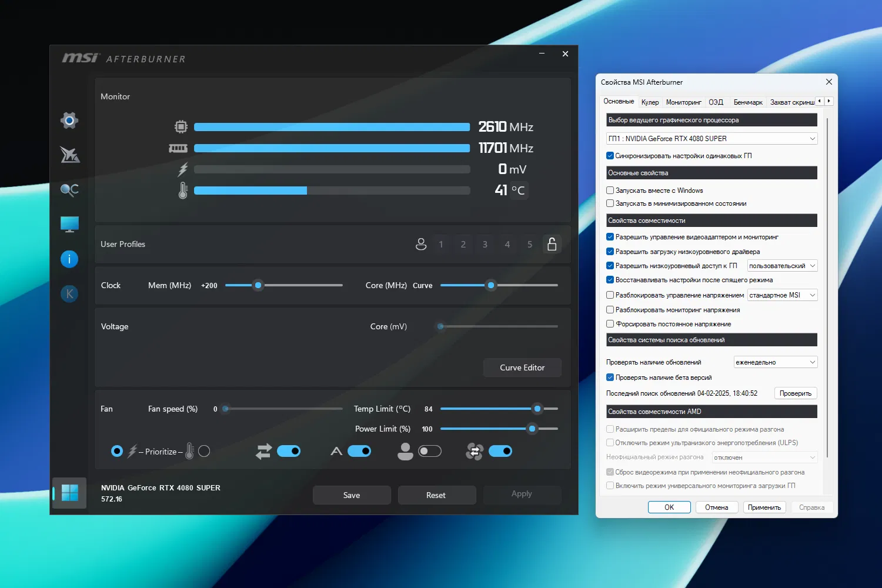Click the sync arrows icon in Fan section
The width and height of the screenshot is (882, 588).
(264, 451)
